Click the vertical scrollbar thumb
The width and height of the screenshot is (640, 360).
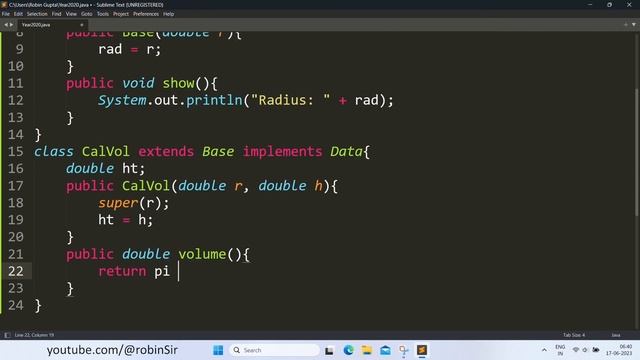tap(637, 153)
